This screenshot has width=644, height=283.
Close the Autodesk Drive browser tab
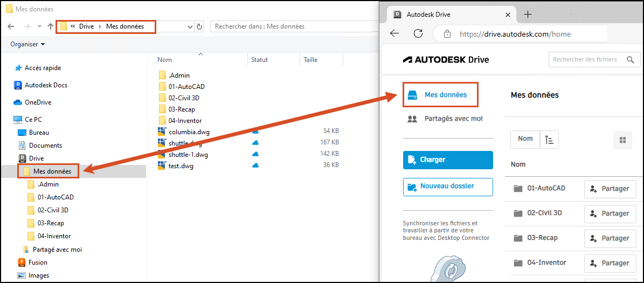508,15
